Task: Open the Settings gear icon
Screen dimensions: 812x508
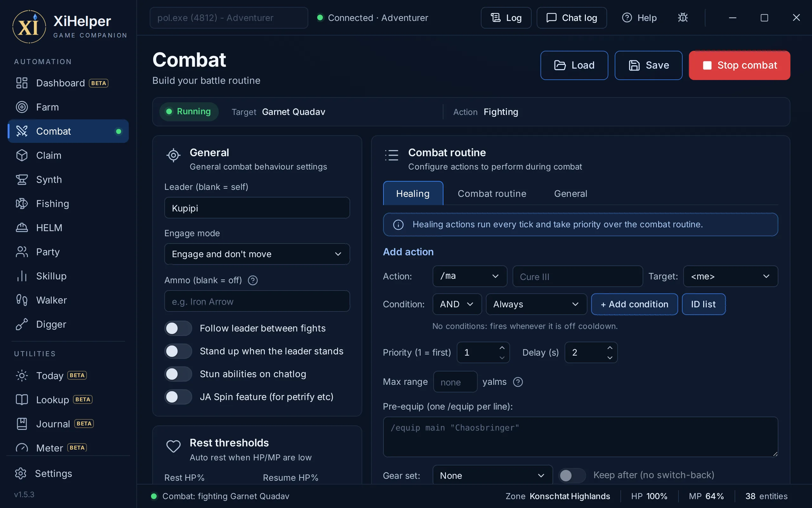Action: [21, 473]
